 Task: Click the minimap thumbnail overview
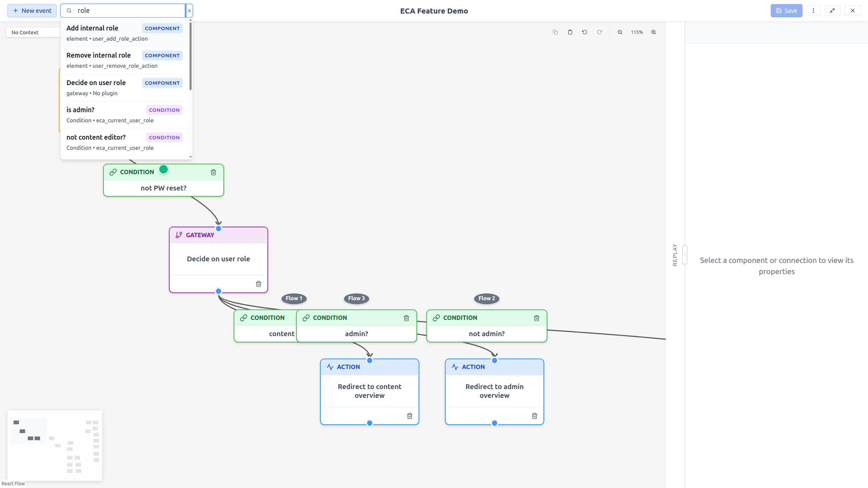pos(55,445)
